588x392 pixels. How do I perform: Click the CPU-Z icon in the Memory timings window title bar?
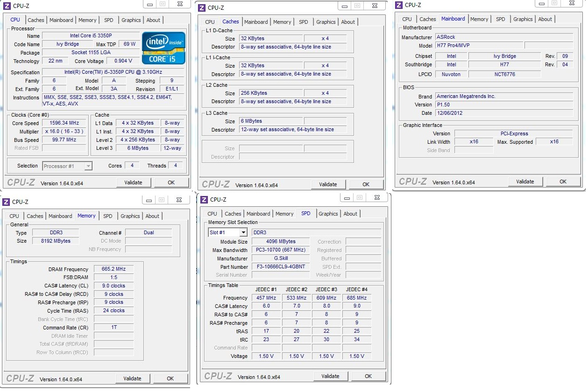6,202
